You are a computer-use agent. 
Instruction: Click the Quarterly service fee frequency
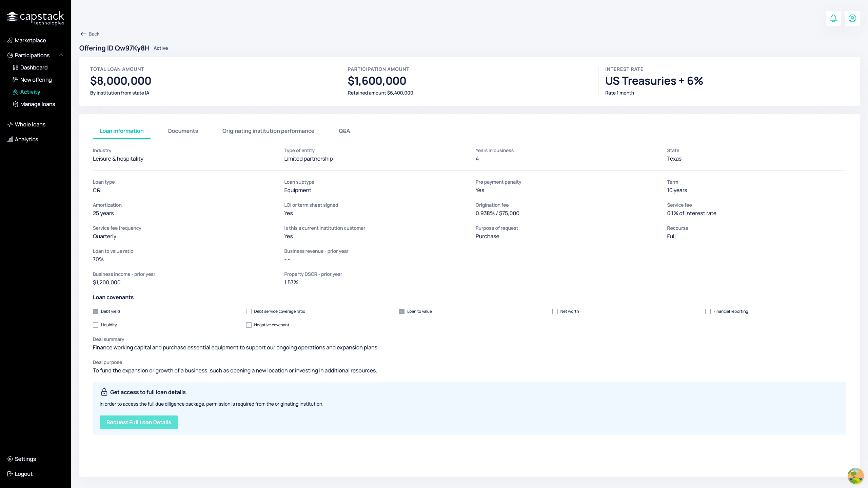tap(104, 237)
